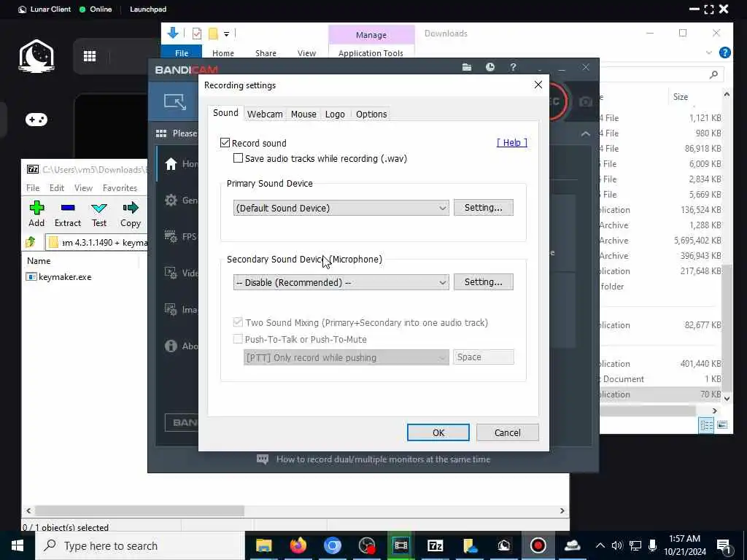Image resolution: width=747 pixels, height=560 pixels.
Task: Click Setting button for Secondary Sound Device
Action: coord(483,282)
